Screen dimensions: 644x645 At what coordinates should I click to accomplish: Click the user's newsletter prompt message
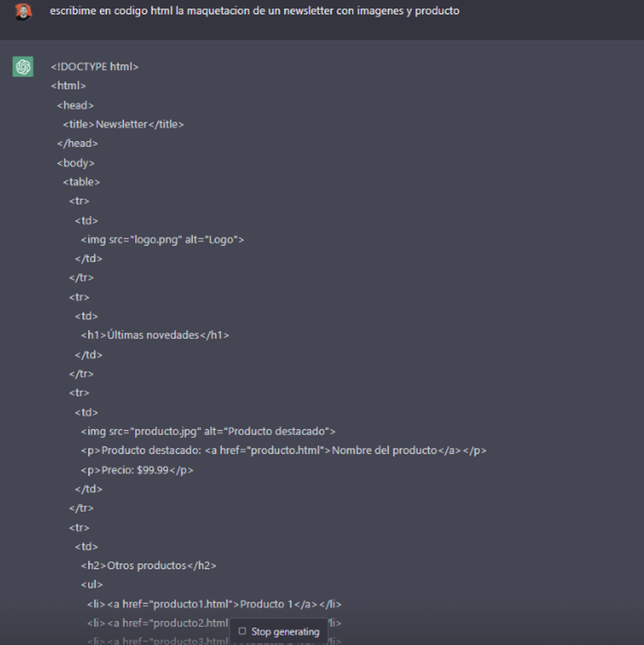[254, 11]
